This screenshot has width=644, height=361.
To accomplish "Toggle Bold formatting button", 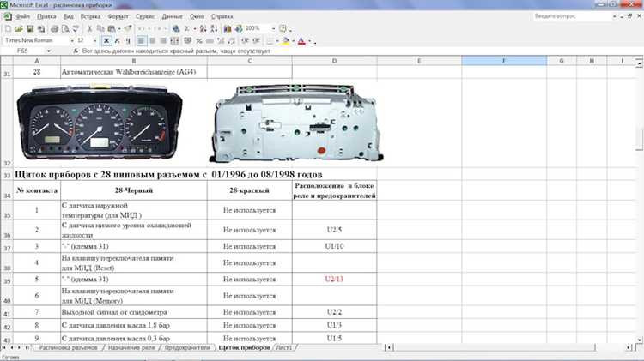I will tap(106, 41).
